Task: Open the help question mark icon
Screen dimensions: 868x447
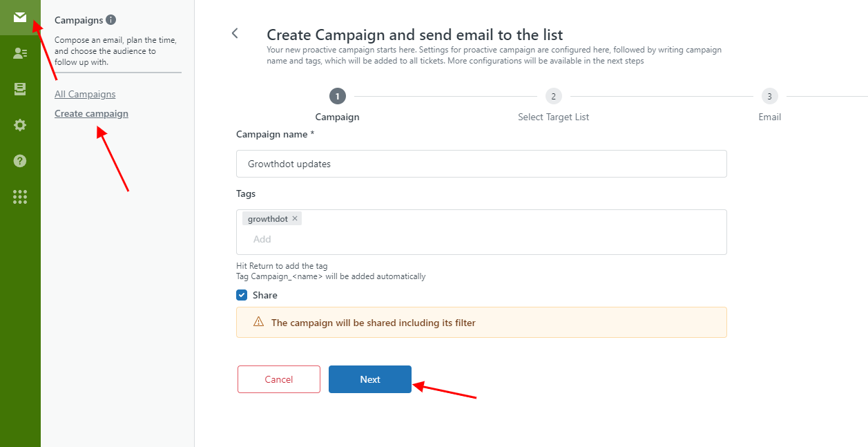Action: point(20,161)
